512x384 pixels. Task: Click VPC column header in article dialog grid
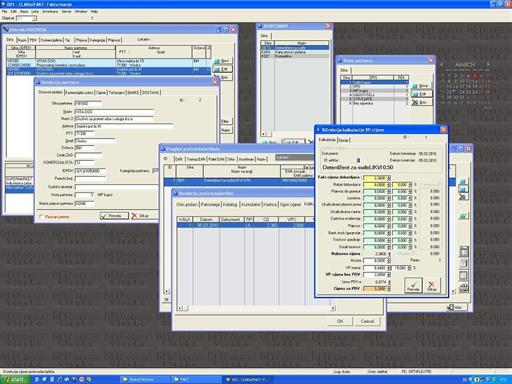291,220
